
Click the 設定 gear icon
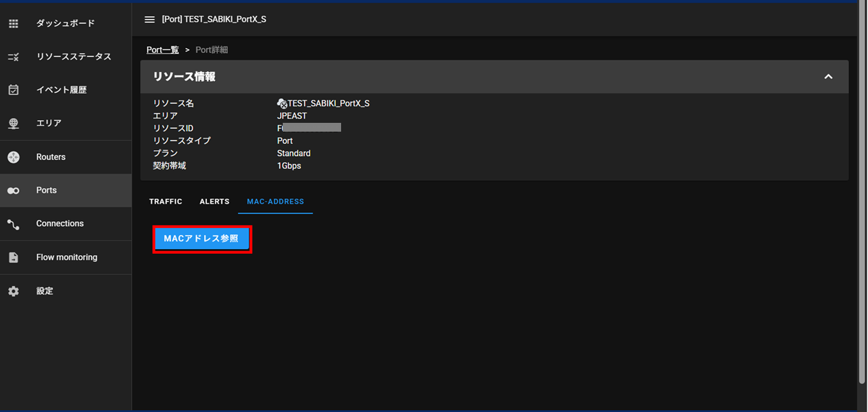pyautogui.click(x=13, y=291)
